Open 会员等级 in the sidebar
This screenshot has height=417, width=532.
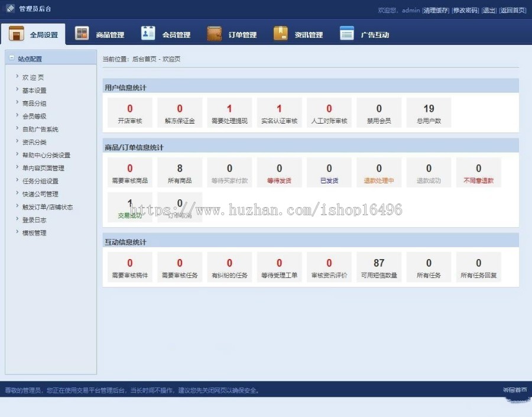tap(34, 117)
